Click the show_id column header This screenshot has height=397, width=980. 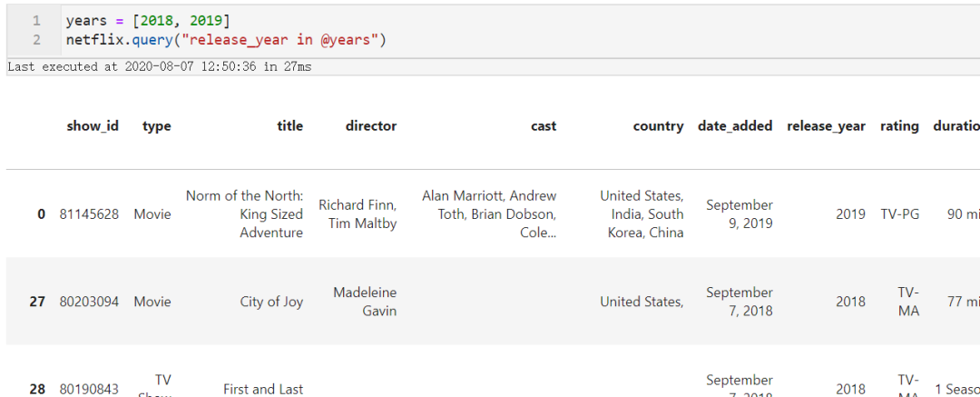tap(93, 126)
